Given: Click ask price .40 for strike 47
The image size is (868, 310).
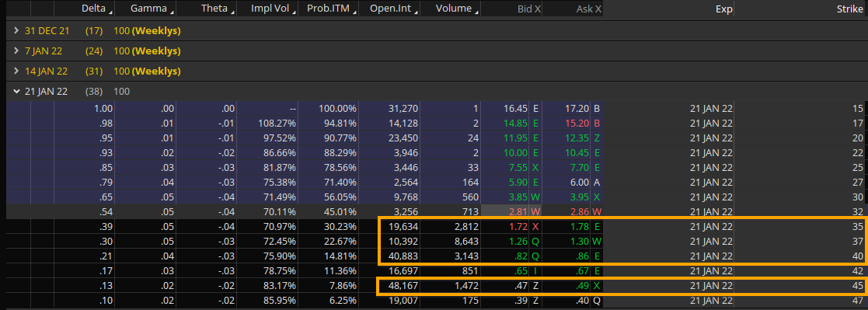Looking at the screenshot, I should click(x=581, y=301).
